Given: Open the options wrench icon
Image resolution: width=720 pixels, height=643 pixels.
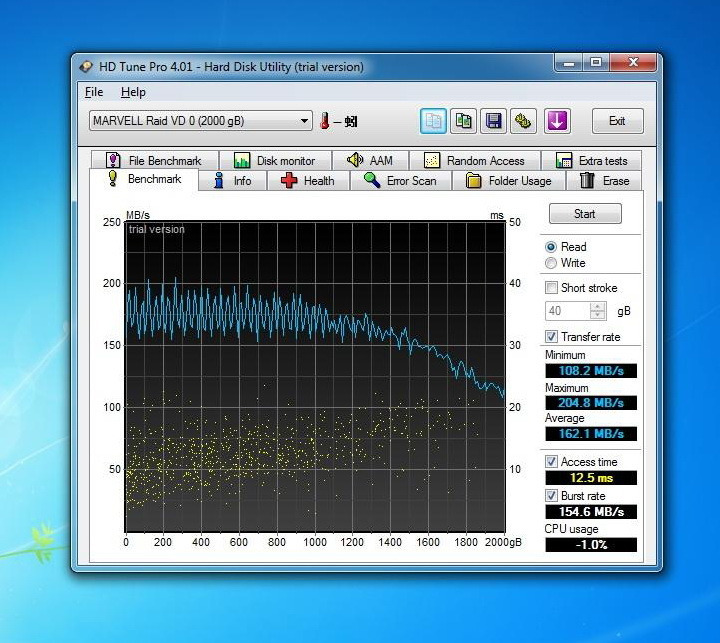Looking at the screenshot, I should point(523,121).
